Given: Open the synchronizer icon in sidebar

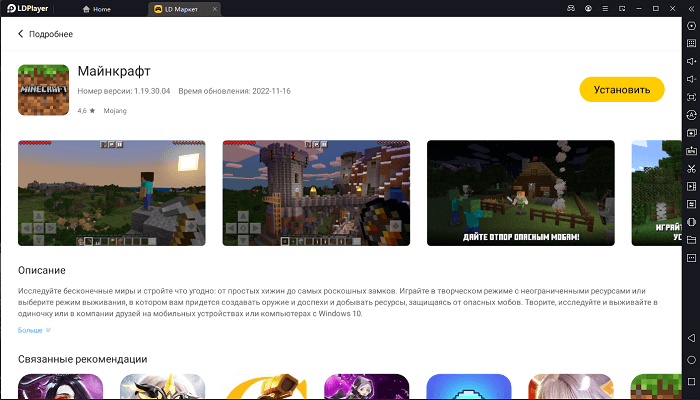Looking at the screenshot, I should click(691, 204).
